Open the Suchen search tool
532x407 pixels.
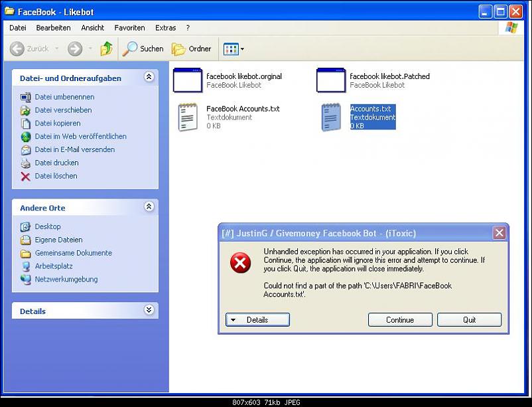tap(143, 49)
